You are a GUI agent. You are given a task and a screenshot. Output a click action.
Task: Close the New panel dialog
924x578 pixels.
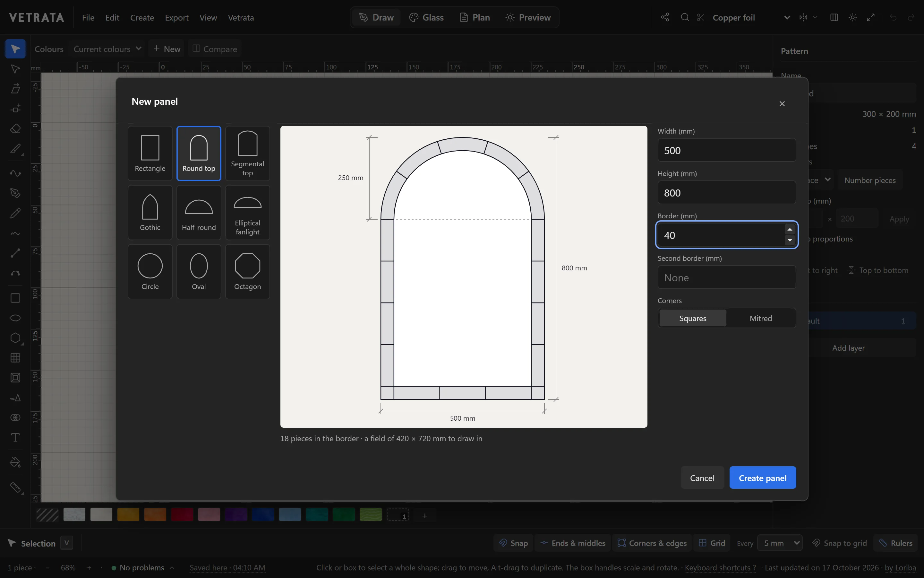(782, 104)
